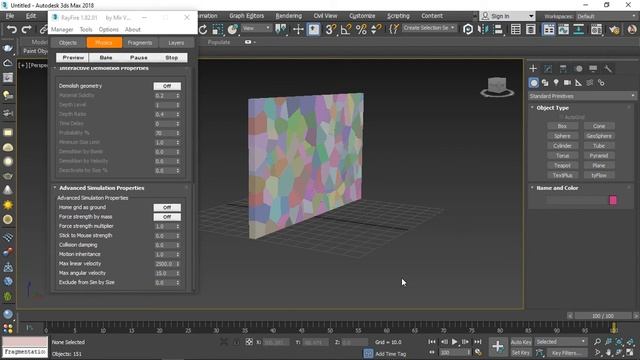Image resolution: width=640 pixels, height=360 pixels.
Task: Open the RayFire Manager menu
Action: tap(62, 29)
